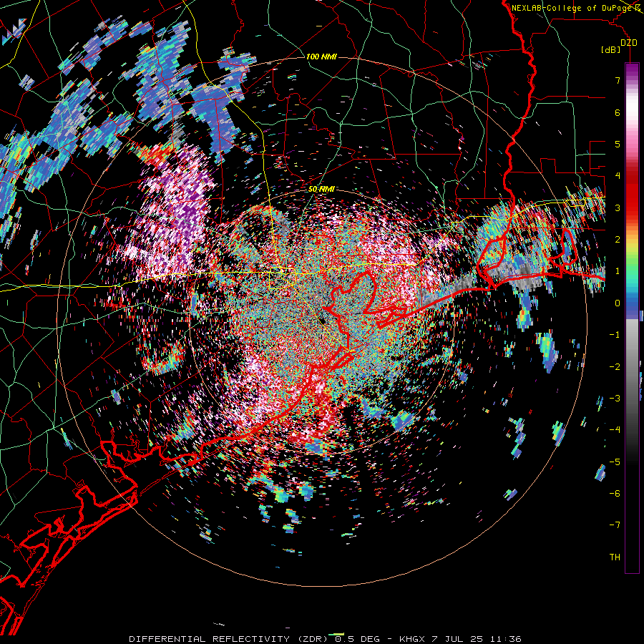Click the legend value -1
644x644 pixels.
point(615,335)
